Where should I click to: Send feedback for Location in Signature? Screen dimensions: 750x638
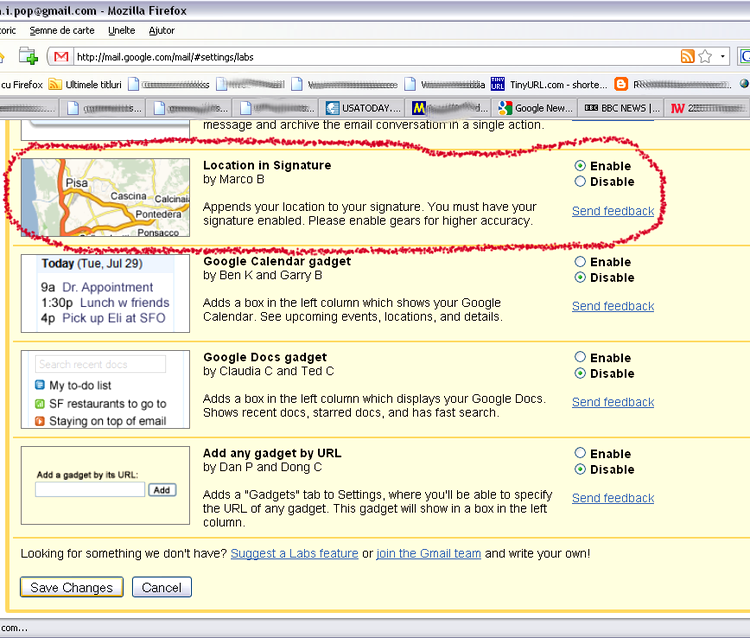(613, 211)
